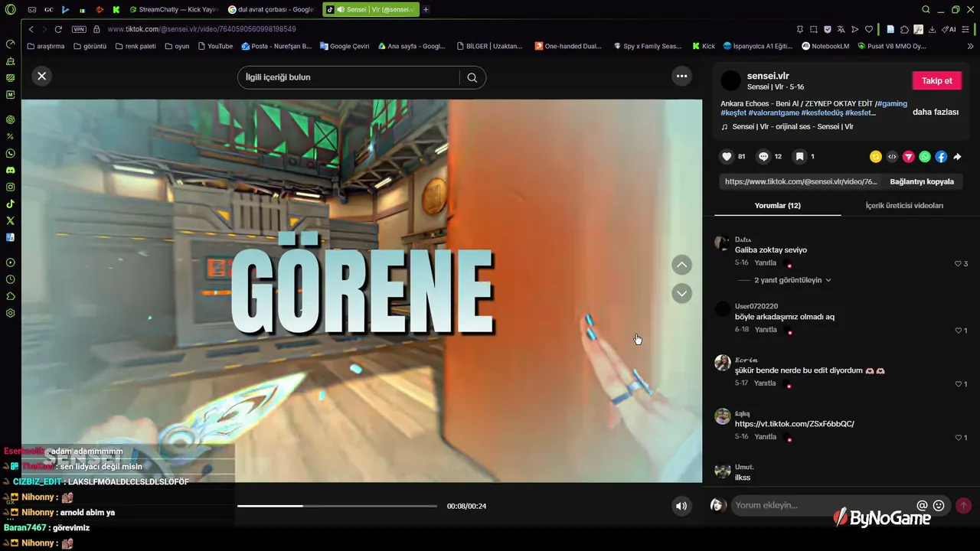Open the Google Çeviri bookmark

click(x=345, y=46)
